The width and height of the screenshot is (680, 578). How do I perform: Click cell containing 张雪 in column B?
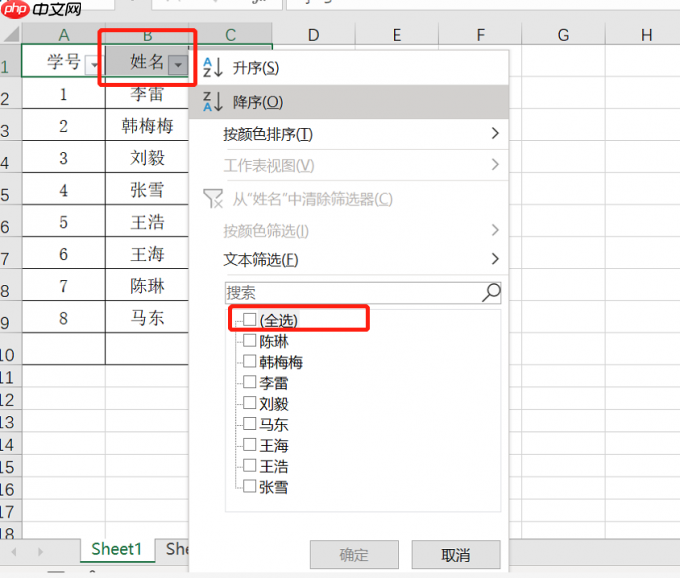[147, 189]
